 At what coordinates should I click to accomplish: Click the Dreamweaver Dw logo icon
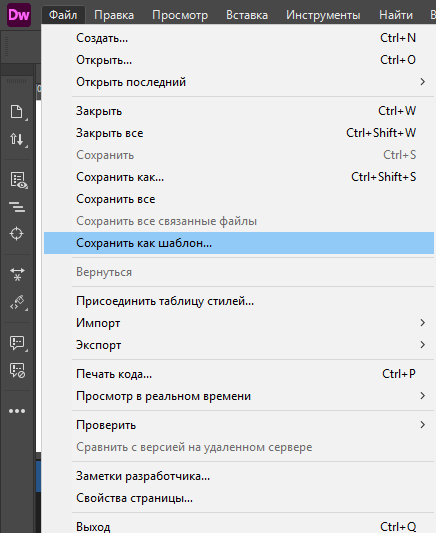click(x=19, y=15)
